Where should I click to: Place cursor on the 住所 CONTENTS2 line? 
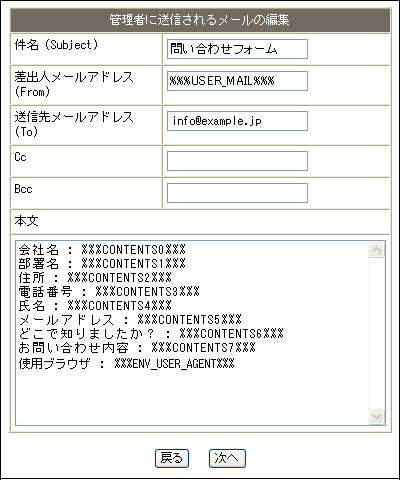pyautogui.click(x=95, y=278)
